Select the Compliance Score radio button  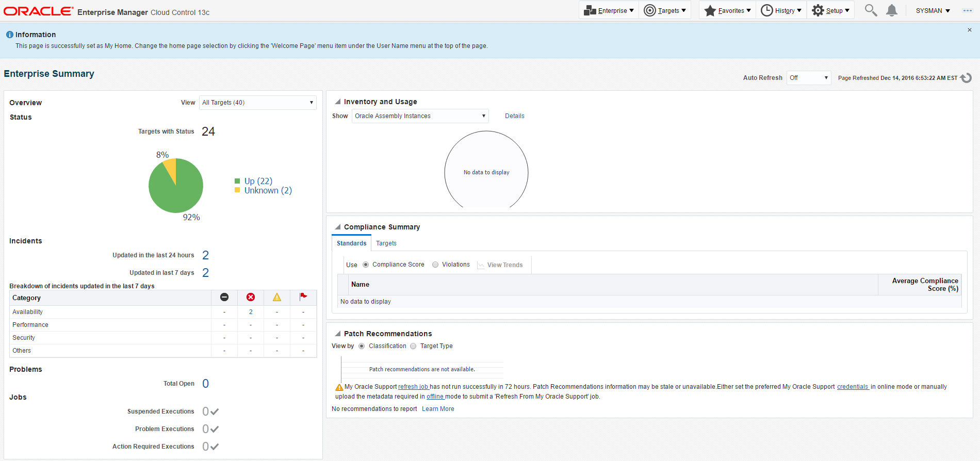coord(366,265)
